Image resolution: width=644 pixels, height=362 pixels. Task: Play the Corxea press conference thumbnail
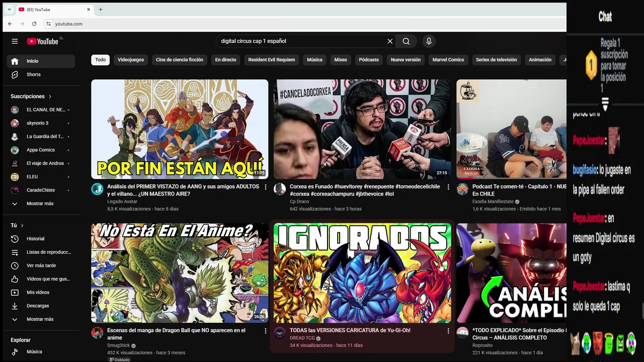(x=362, y=129)
